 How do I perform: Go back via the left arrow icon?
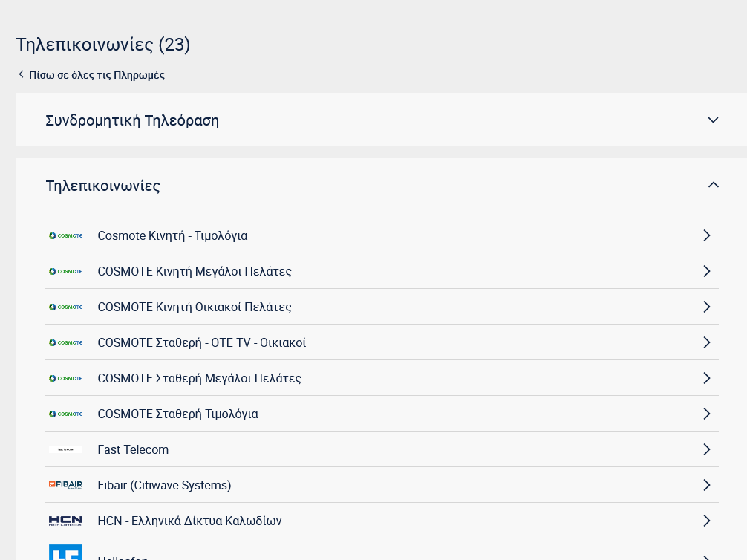point(21,74)
